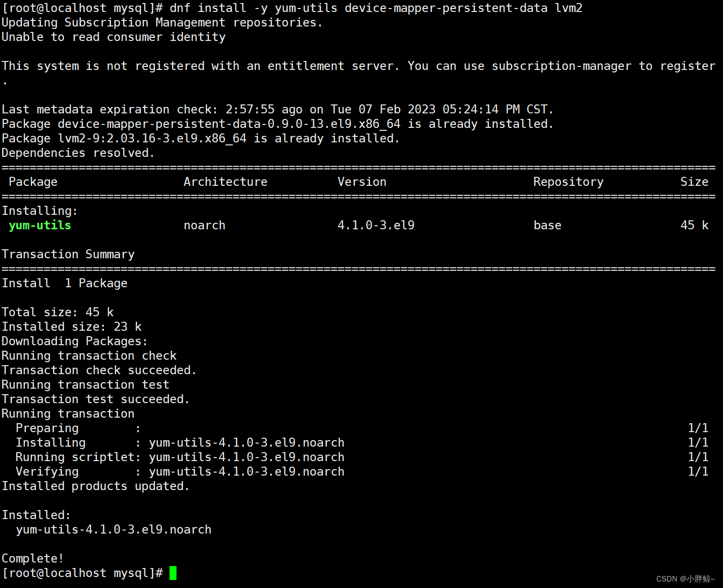The height and width of the screenshot is (588, 723).
Task: Click 'Updating Subscription Management repositories.' line
Action: [x=162, y=22]
